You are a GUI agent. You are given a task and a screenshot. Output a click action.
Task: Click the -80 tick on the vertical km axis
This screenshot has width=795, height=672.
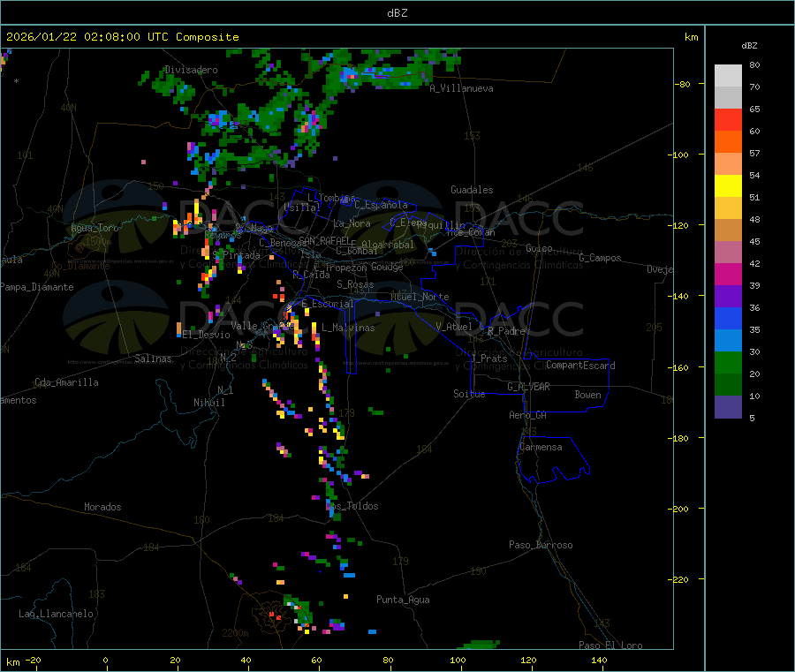(x=682, y=84)
